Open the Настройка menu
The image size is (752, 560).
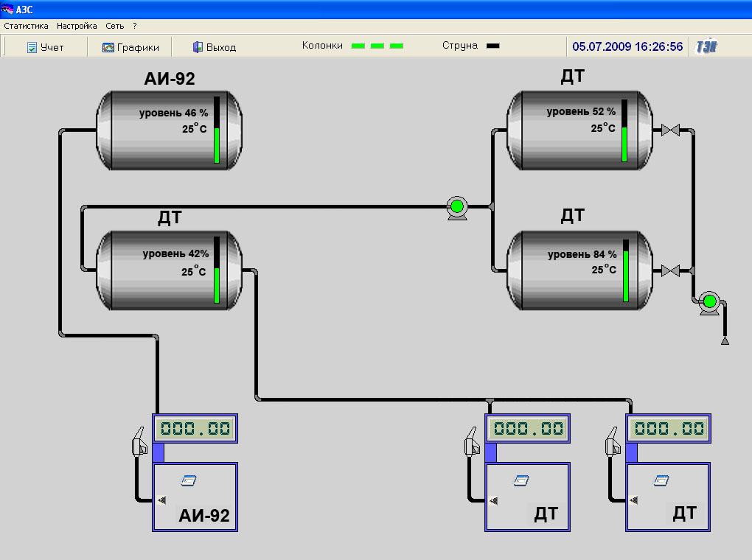pyautogui.click(x=77, y=26)
